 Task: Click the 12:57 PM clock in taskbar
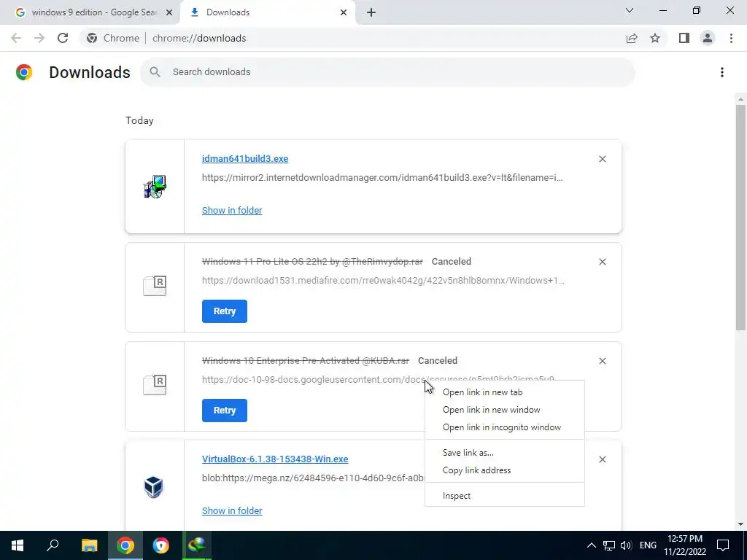[x=685, y=539]
